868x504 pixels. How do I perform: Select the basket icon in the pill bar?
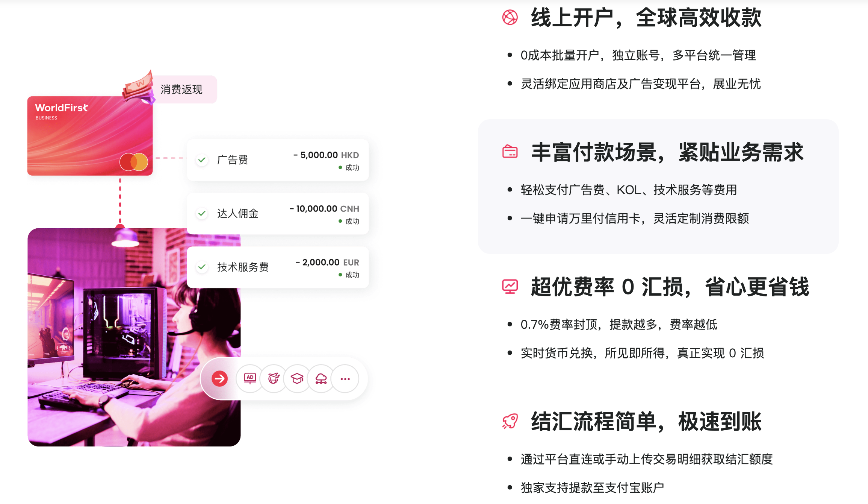pyautogui.click(x=274, y=379)
